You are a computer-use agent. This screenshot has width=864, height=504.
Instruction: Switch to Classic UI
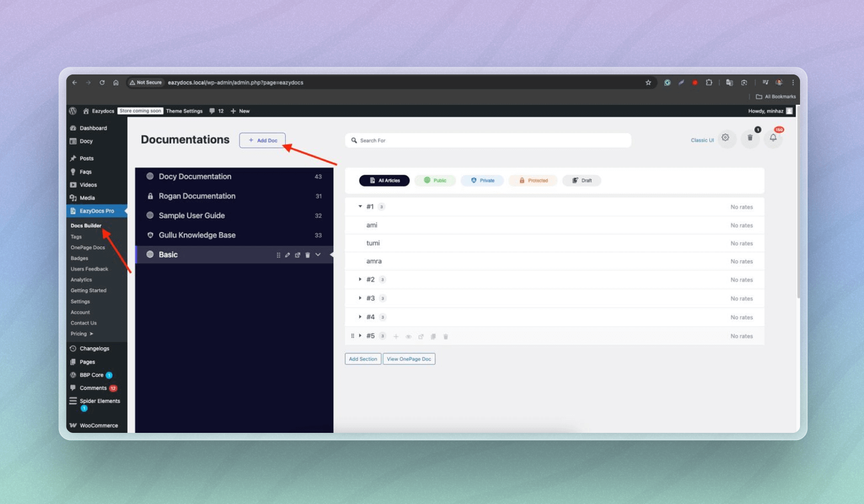pos(702,140)
